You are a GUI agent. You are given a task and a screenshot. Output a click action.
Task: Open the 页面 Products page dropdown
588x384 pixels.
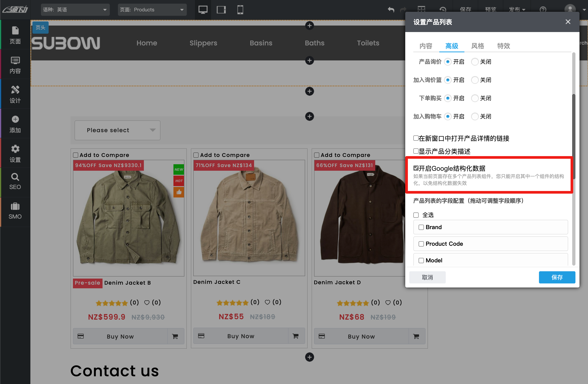[152, 10]
